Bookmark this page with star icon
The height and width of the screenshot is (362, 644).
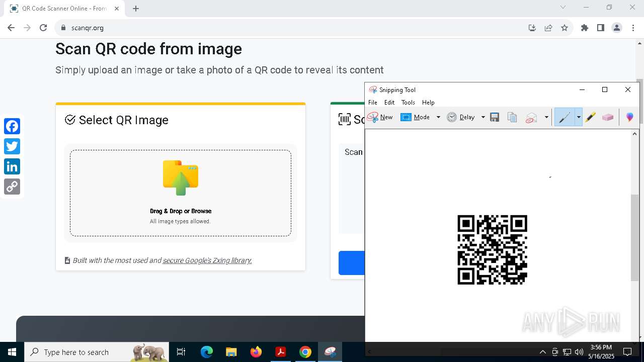pyautogui.click(x=565, y=28)
